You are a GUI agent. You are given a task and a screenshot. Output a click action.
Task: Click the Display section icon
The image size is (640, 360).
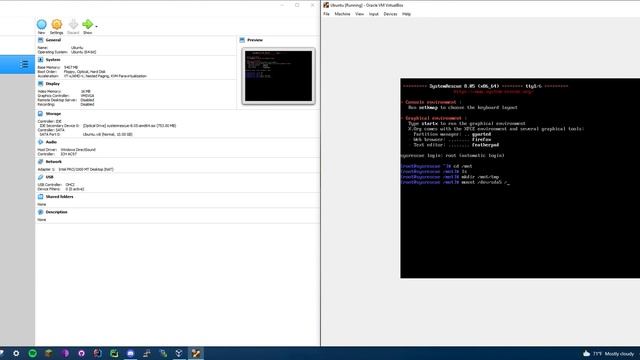[x=40, y=84]
